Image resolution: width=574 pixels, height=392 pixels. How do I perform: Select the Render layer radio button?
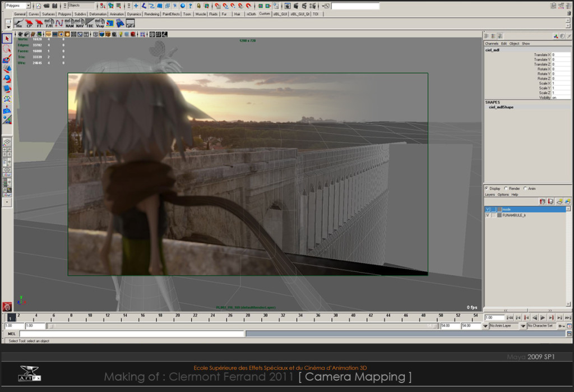(x=506, y=188)
